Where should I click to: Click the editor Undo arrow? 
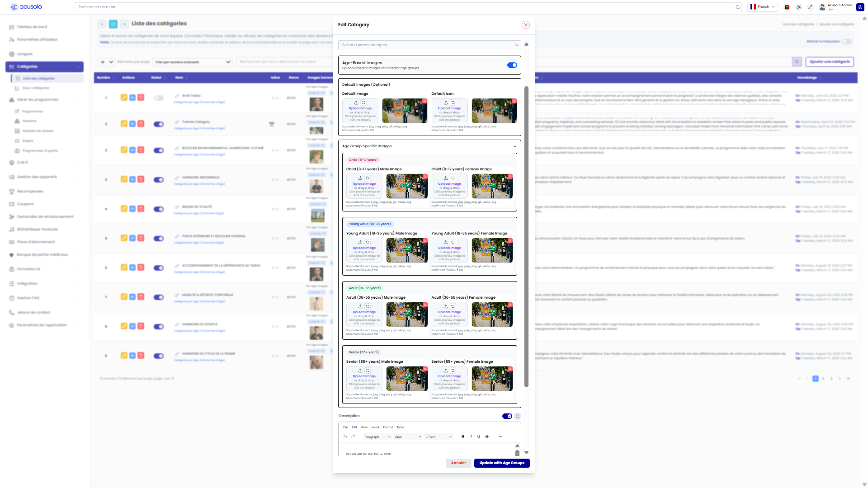click(345, 436)
